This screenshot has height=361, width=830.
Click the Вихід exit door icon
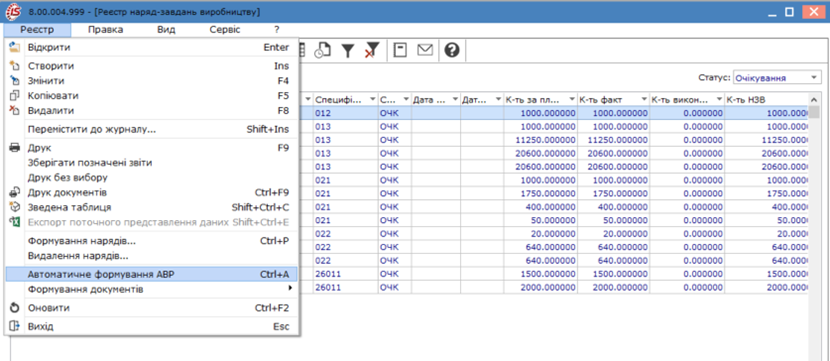coord(15,327)
